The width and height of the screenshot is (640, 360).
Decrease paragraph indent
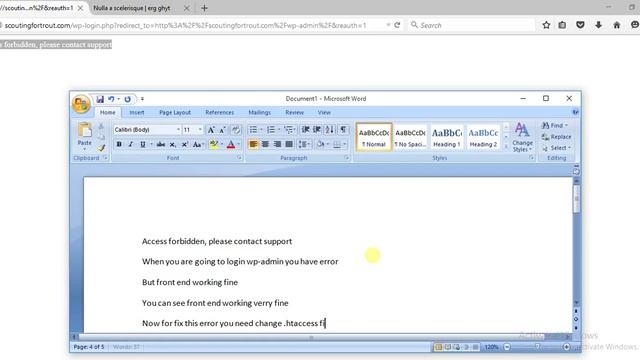pos(305,130)
